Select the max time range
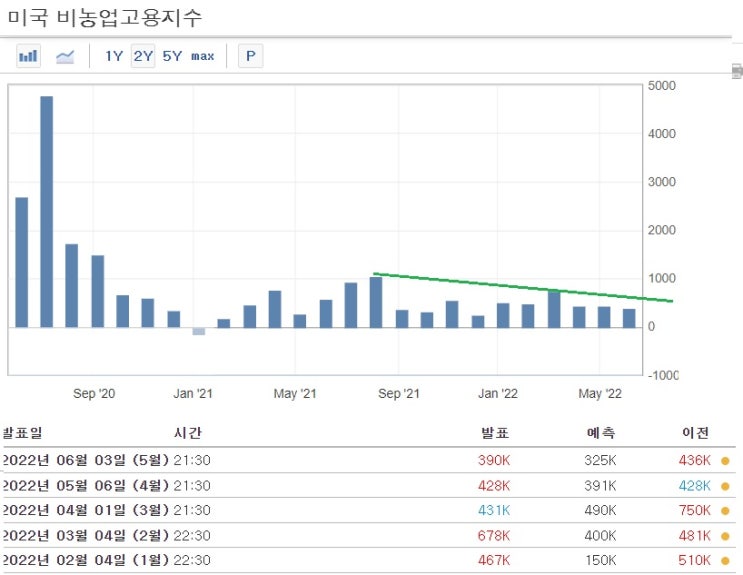Viewport: 743px width, 575px height. (202, 56)
